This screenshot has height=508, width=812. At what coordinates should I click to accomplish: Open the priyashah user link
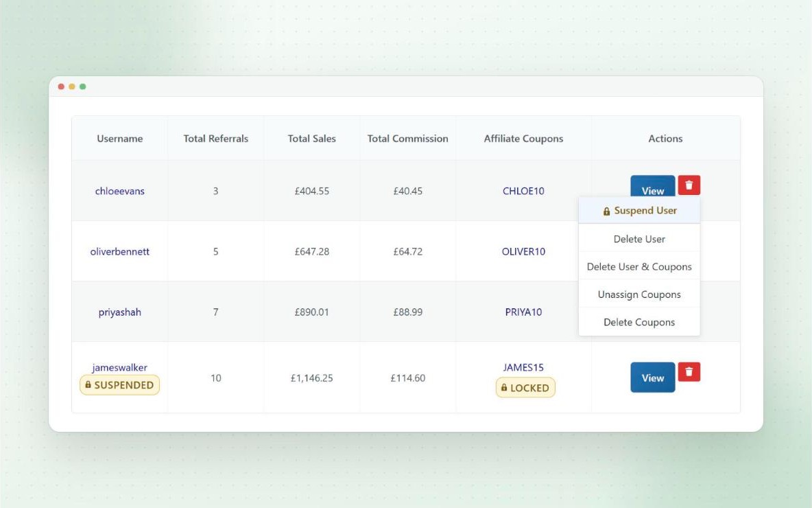(119, 312)
